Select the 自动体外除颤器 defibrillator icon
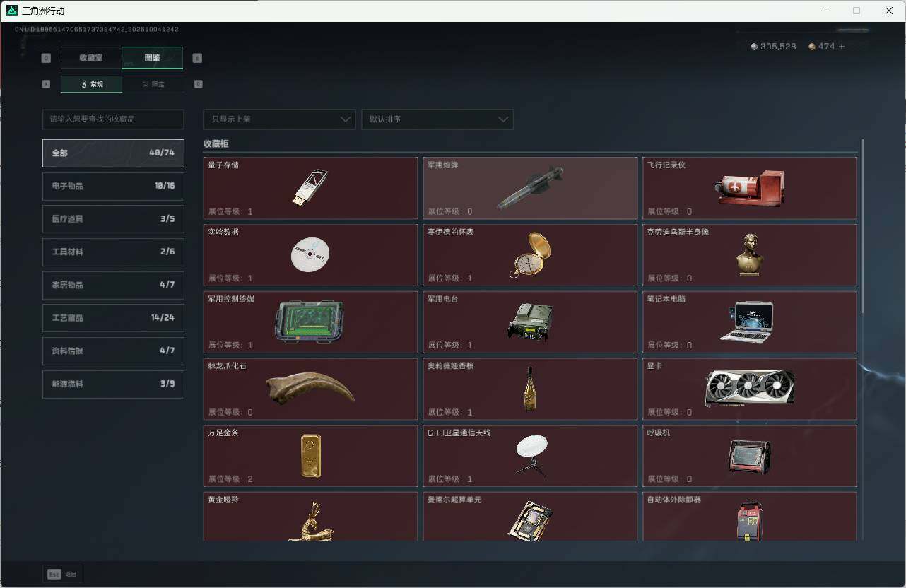 (750, 522)
